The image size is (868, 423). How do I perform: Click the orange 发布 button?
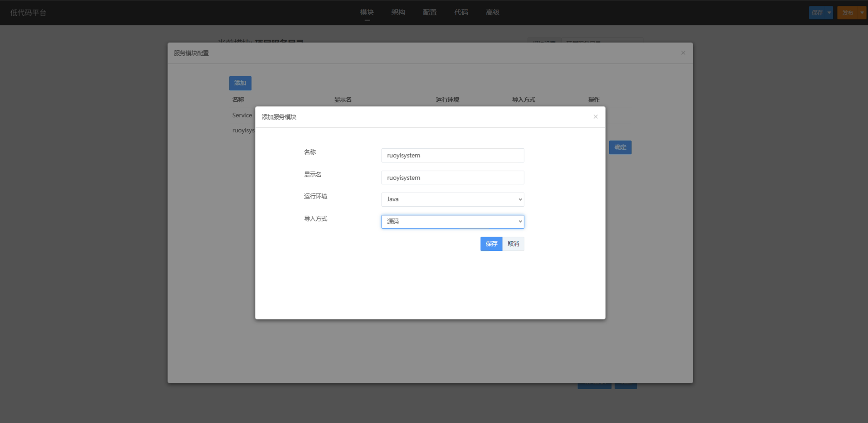[847, 13]
